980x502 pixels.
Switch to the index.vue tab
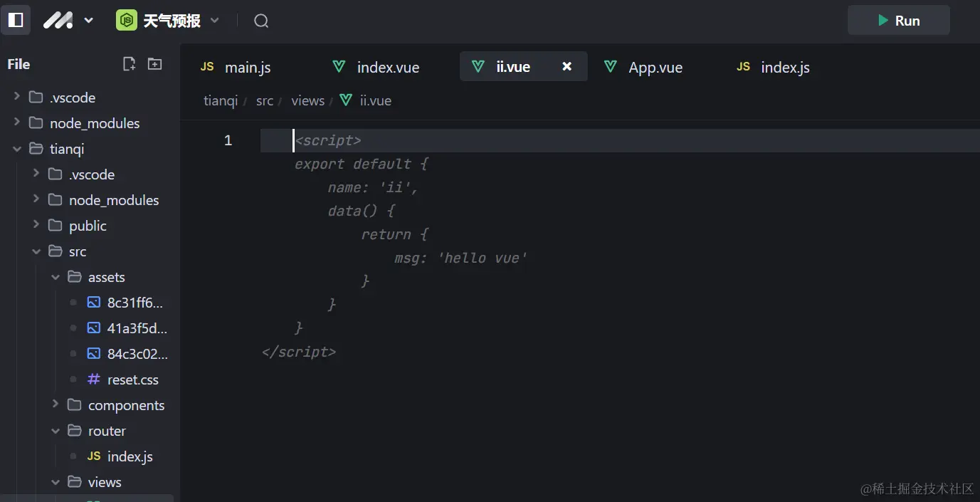click(388, 67)
